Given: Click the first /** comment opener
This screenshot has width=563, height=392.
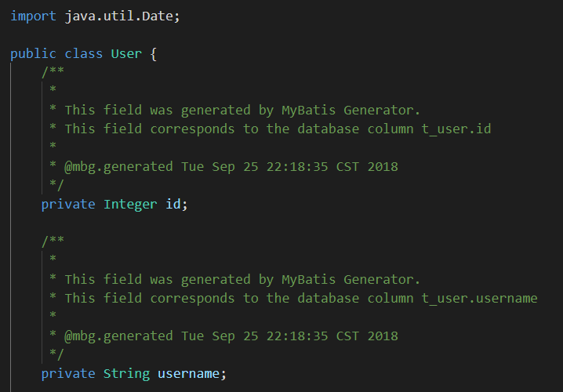Looking at the screenshot, I should pos(53,72).
